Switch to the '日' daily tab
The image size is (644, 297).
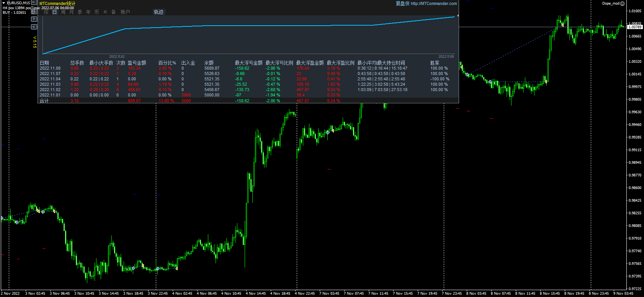tap(54, 12)
